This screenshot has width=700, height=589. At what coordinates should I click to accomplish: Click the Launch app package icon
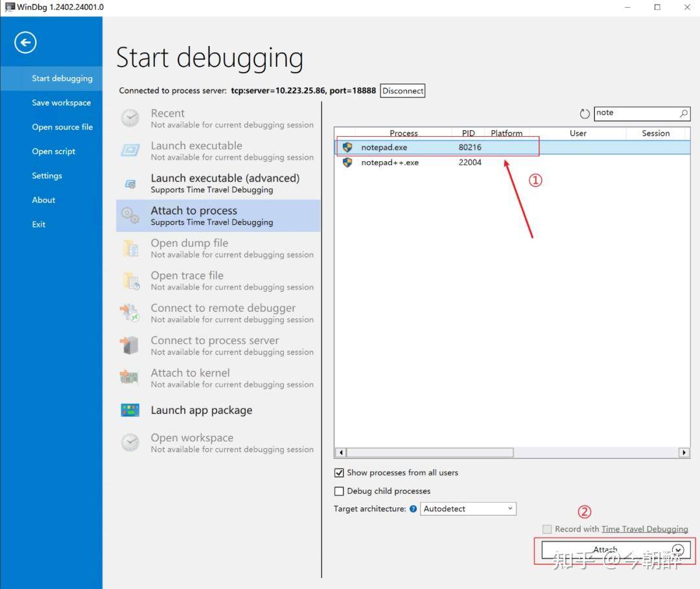[x=130, y=410]
